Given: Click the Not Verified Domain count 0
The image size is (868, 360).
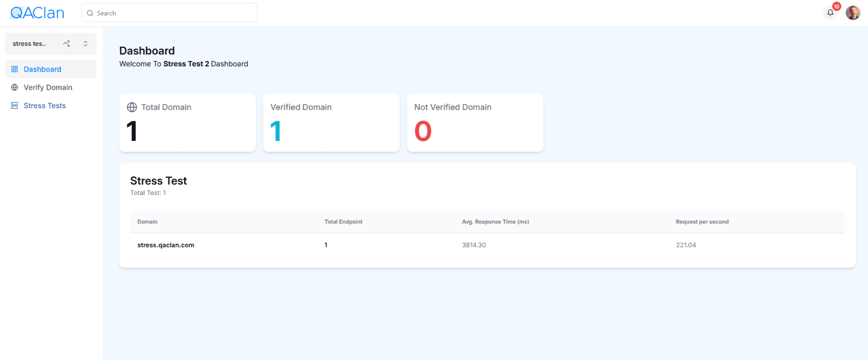Looking at the screenshot, I should 423,131.
